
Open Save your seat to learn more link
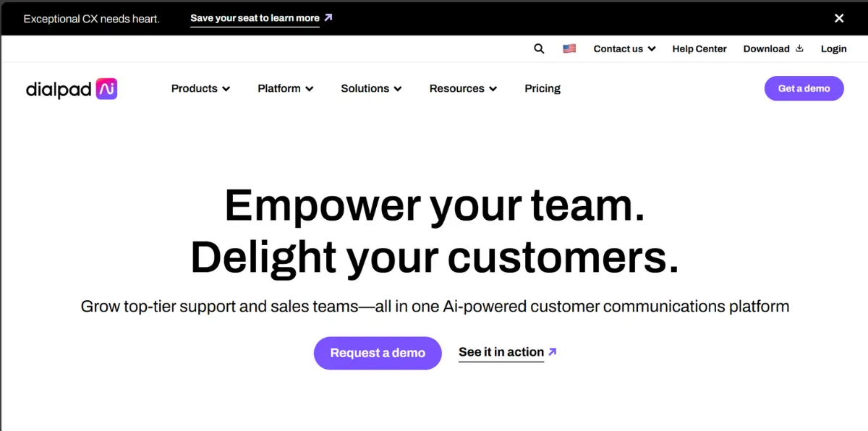[x=255, y=18]
